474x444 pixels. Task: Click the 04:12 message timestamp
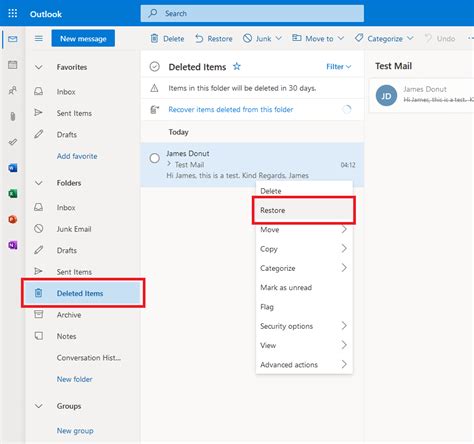tap(348, 165)
